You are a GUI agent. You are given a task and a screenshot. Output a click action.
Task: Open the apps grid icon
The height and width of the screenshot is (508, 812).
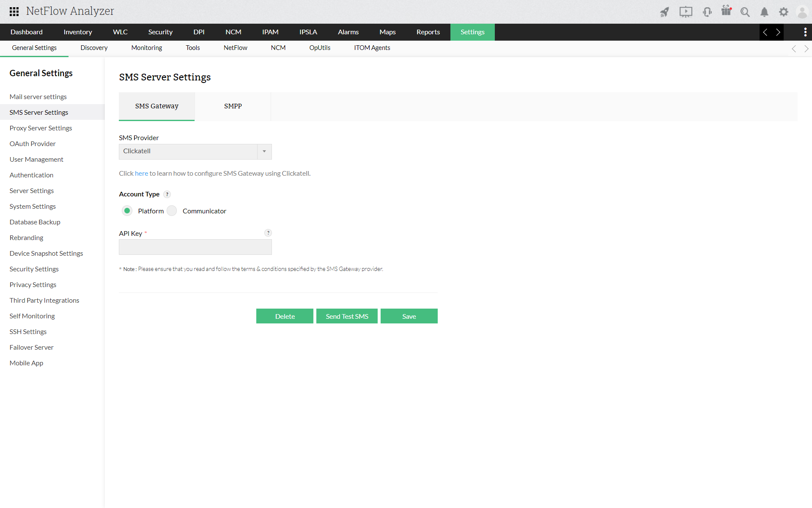point(14,11)
